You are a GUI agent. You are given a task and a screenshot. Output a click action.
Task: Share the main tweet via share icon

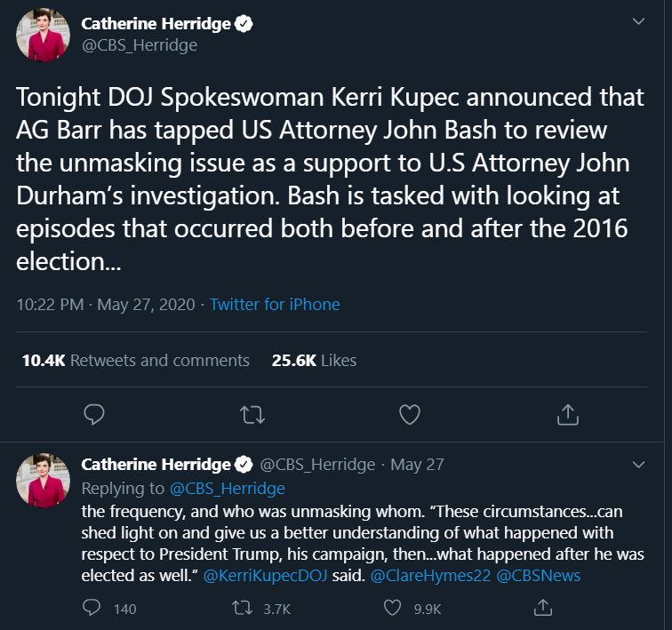tap(567, 414)
